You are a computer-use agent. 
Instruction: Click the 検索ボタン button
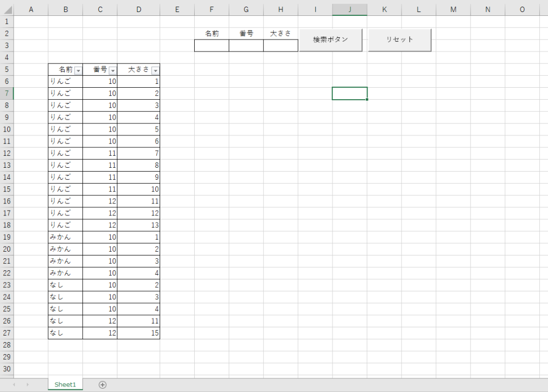(330, 40)
